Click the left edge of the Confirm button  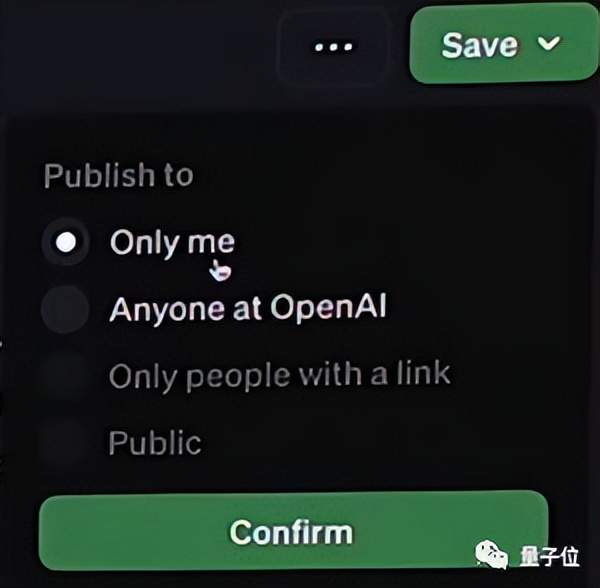point(50,533)
